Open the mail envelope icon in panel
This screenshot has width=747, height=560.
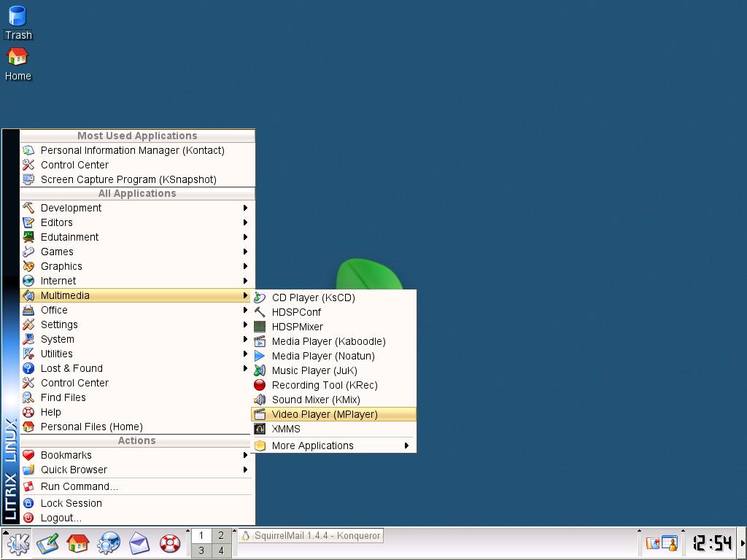139,543
